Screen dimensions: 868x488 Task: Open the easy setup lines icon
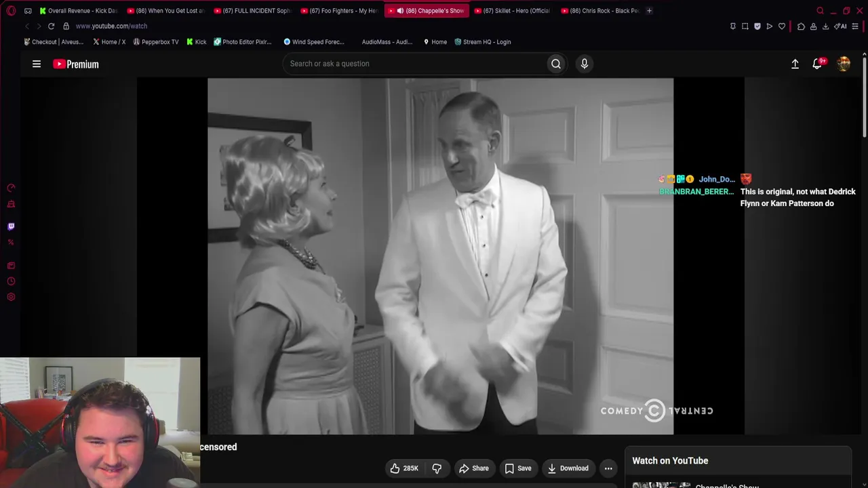(x=855, y=26)
